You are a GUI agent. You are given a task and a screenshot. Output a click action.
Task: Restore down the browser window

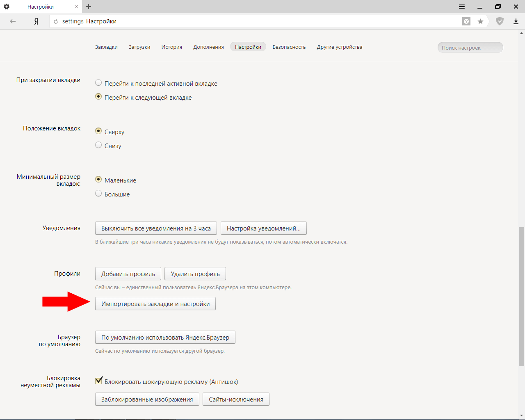[x=498, y=7]
